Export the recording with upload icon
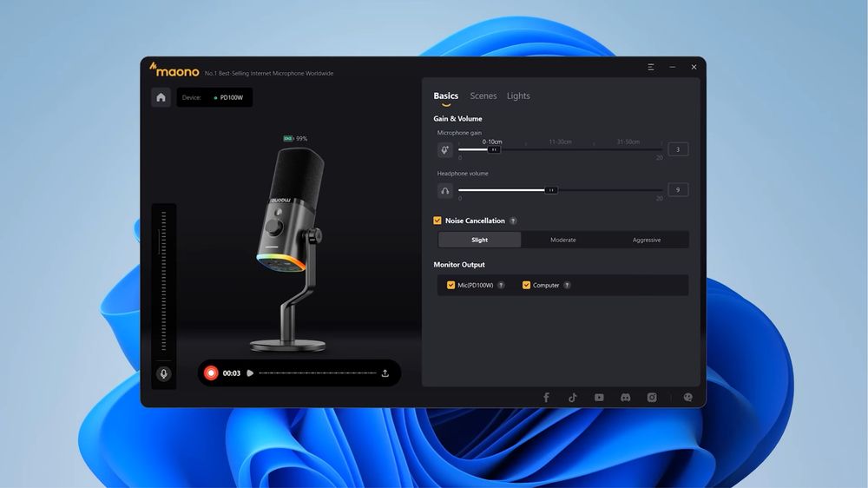Screen dimensions: 868x488 [x=385, y=373]
